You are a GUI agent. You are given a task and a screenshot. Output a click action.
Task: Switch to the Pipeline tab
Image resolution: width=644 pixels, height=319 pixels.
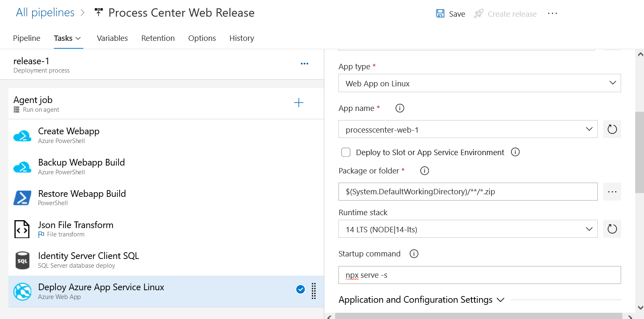pos(27,38)
